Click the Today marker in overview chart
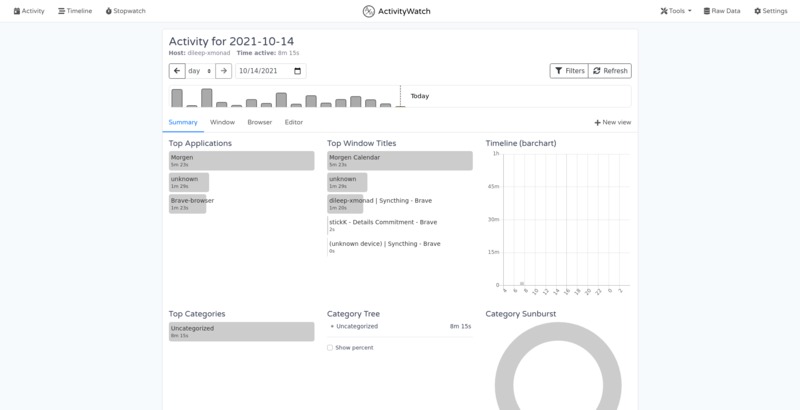The height and width of the screenshot is (410, 800). point(419,96)
